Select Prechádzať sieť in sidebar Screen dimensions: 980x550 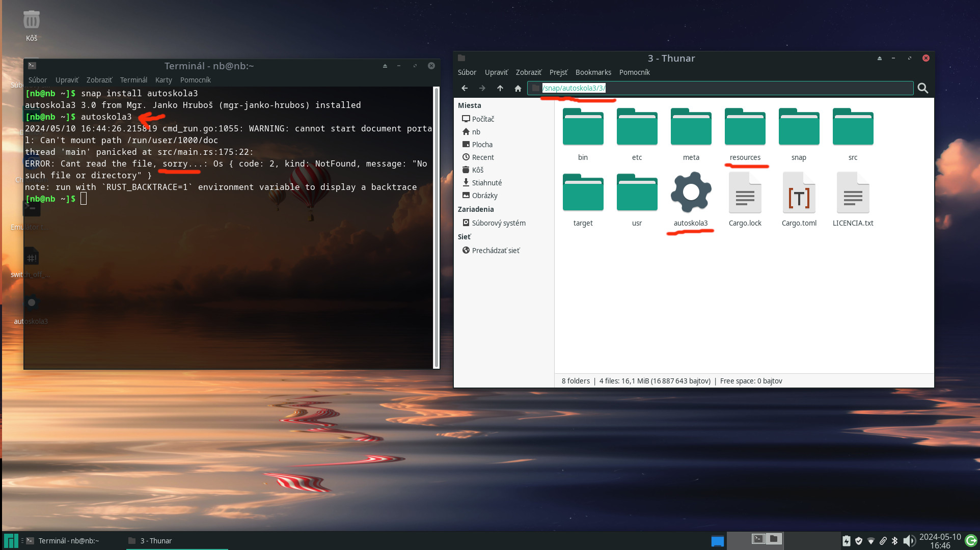(x=495, y=251)
